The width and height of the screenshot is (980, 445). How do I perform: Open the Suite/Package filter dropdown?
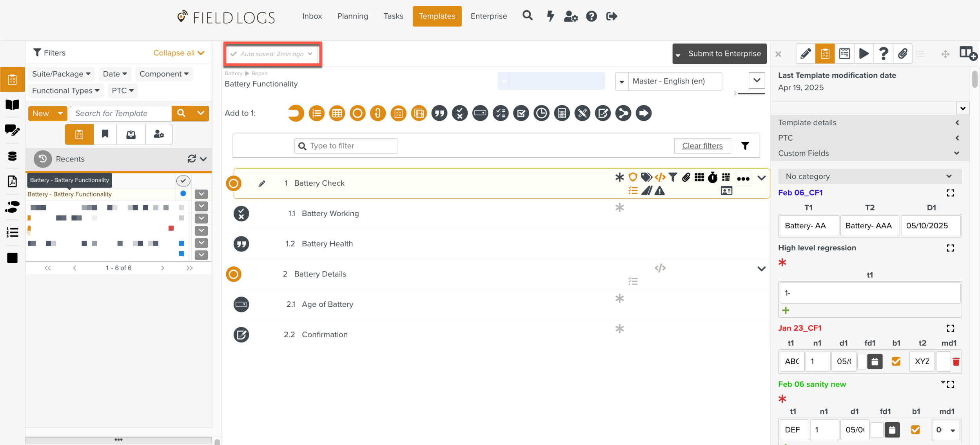(x=61, y=74)
